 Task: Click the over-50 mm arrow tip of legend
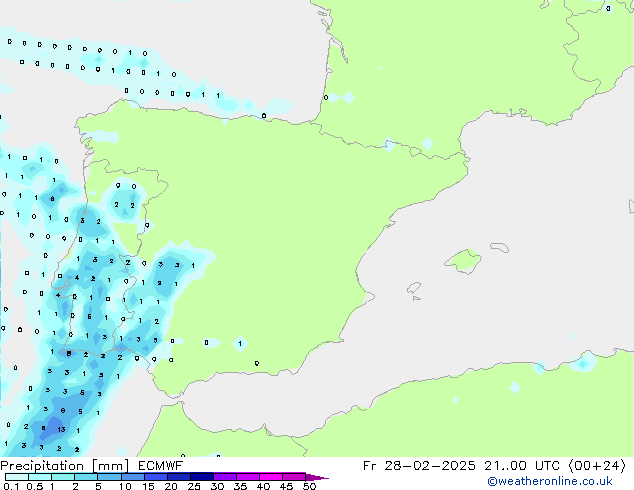pyautogui.click(x=317, y=477)
